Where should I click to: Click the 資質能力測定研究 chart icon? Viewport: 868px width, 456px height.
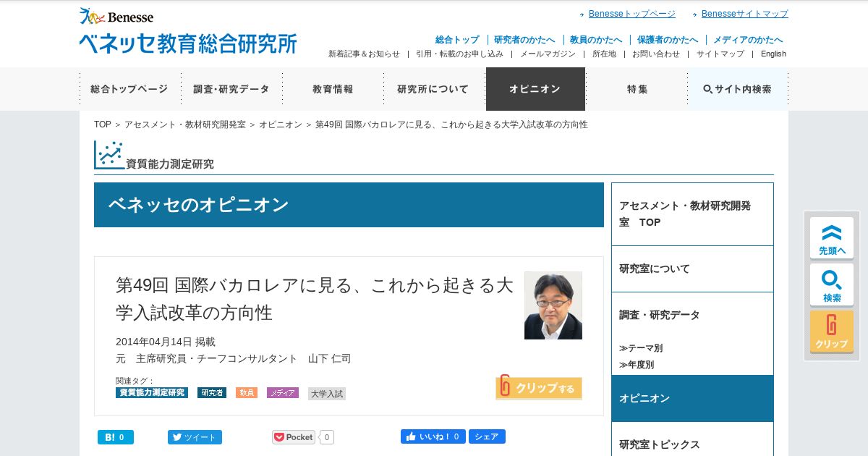(x=109, y=155)
